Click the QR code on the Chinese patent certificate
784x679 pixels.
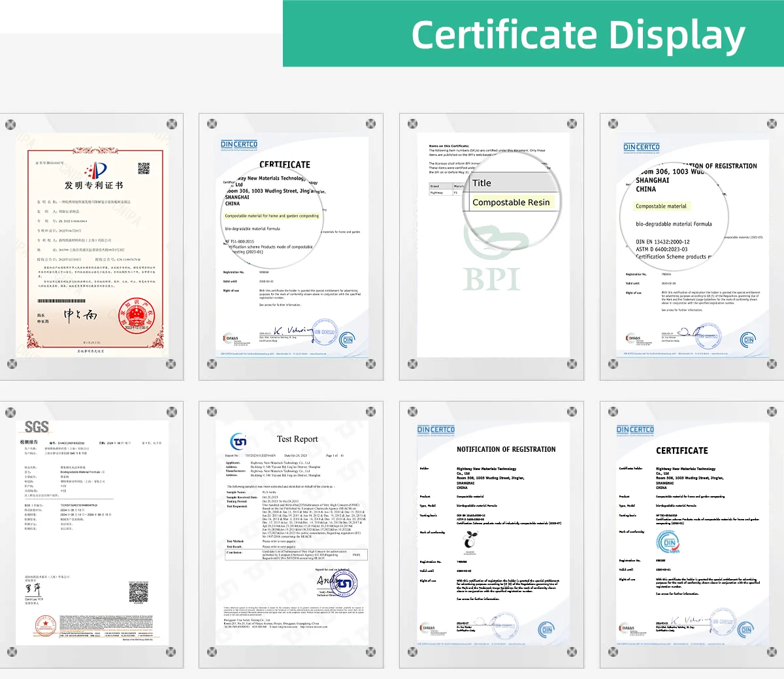click(x=144, y=168)
